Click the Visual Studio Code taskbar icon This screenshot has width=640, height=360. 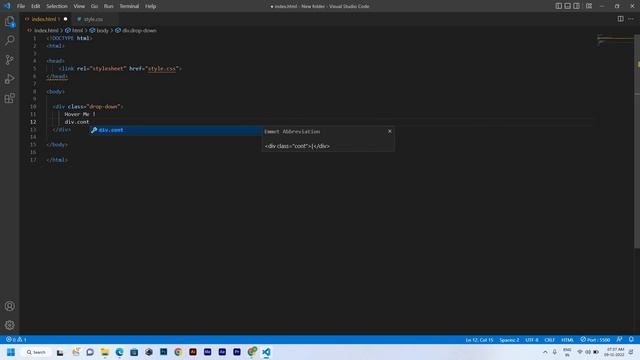pos(266,352)
